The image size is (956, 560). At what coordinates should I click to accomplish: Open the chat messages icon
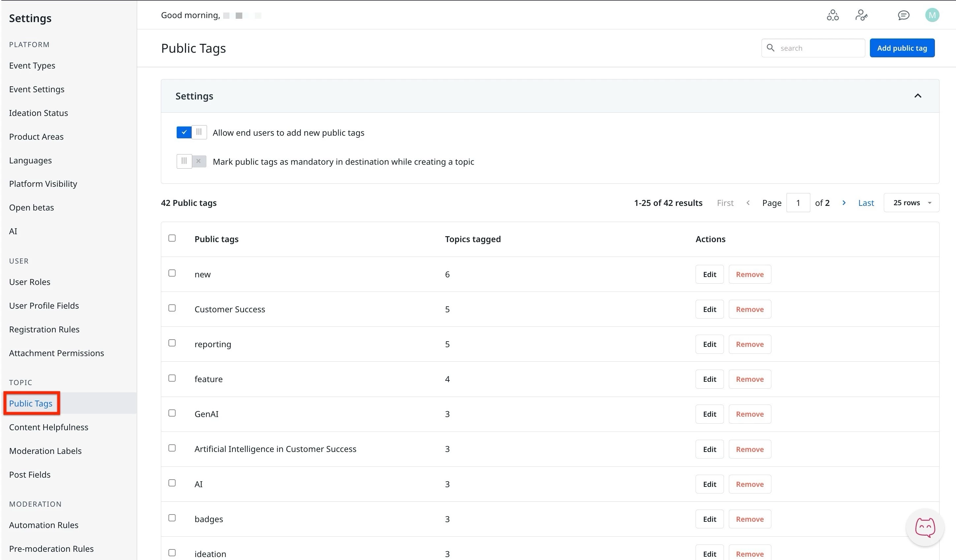[903, 15]
